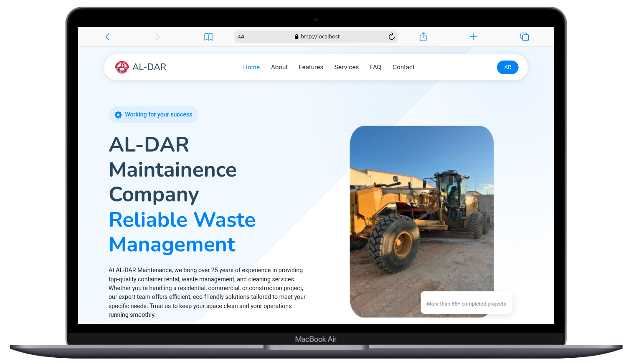Click the AL-DAR round logo icon
Image resolution: width=631 pixels, height=364 pixels.
122,67
